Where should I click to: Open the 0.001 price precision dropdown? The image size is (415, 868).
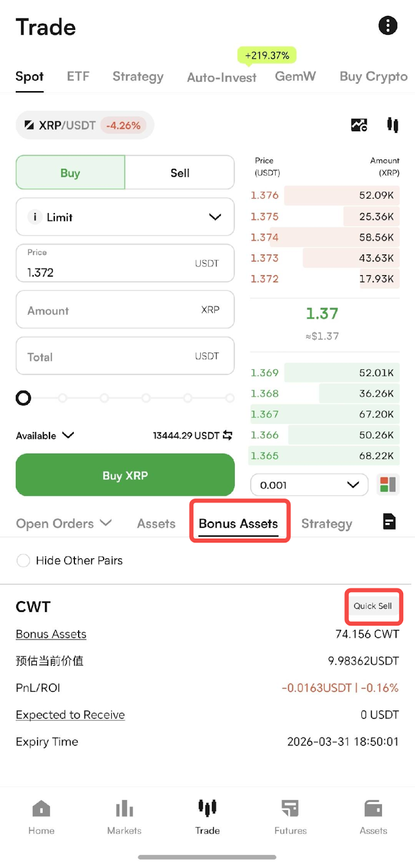309,484
